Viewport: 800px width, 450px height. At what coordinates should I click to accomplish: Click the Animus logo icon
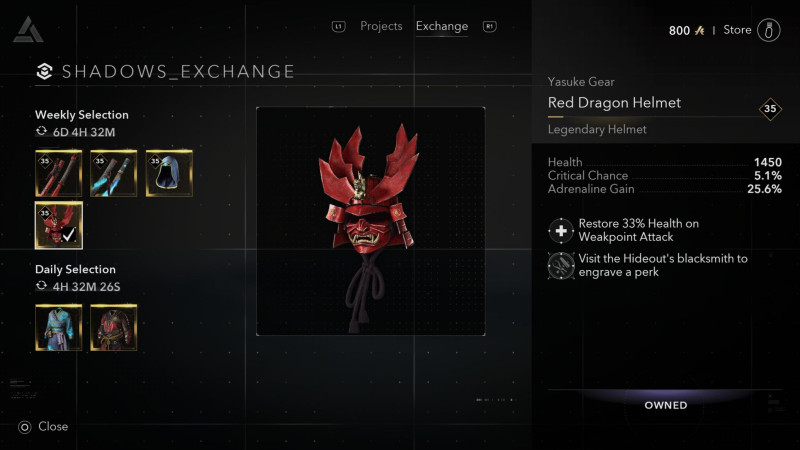click(x=29, y=30)
